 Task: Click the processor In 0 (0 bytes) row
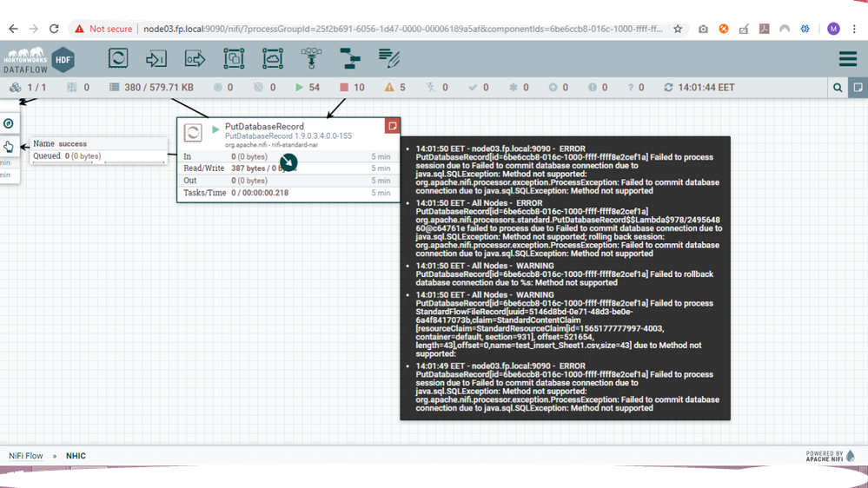[x=288, y=156]
